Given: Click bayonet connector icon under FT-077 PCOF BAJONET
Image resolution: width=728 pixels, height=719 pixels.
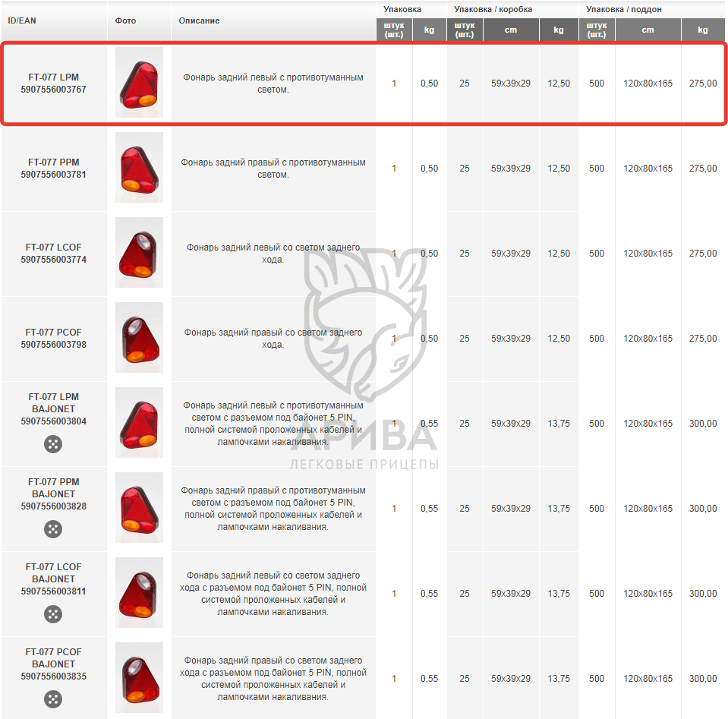Looking at the screenshot, I should [x=53, y=699].
